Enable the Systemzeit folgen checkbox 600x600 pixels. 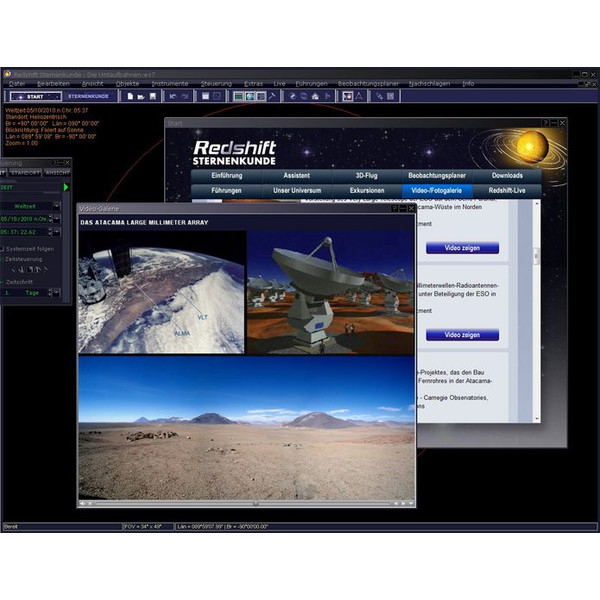[2, 249]
